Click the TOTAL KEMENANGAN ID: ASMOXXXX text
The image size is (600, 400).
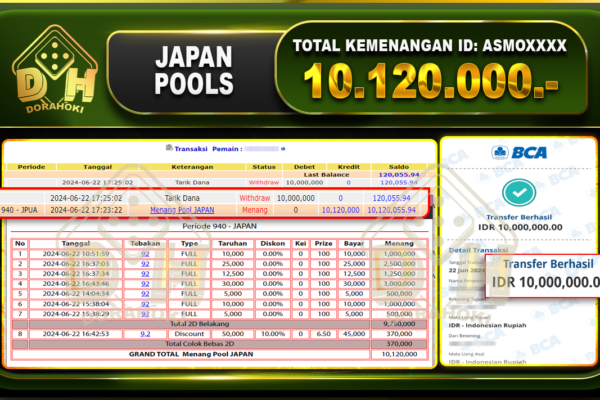430,46
